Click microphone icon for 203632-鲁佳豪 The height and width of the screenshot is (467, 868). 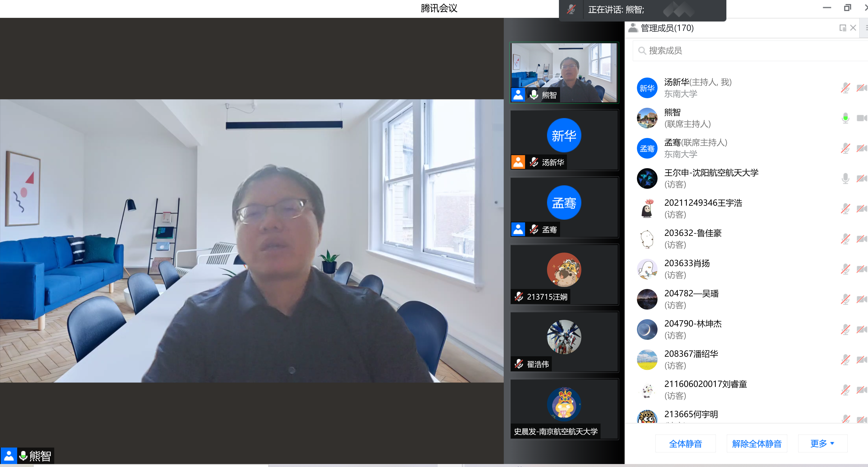coord(845,239)
